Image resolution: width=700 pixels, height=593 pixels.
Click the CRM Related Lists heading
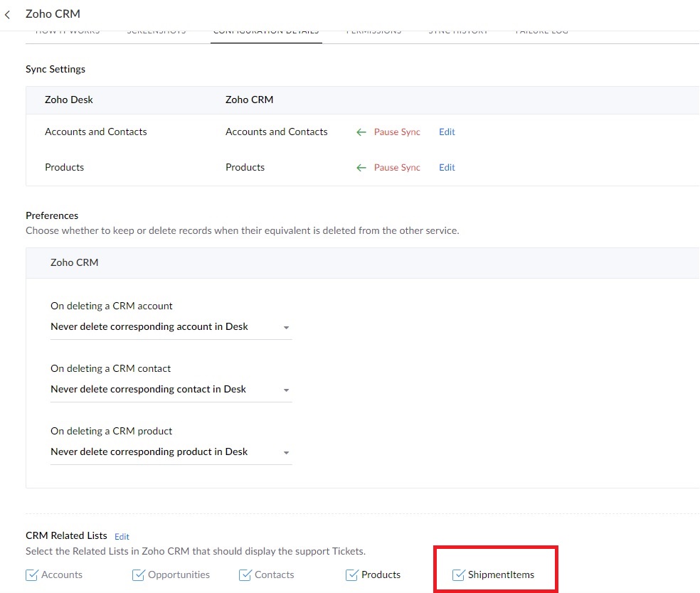click(x=66, y=536)
